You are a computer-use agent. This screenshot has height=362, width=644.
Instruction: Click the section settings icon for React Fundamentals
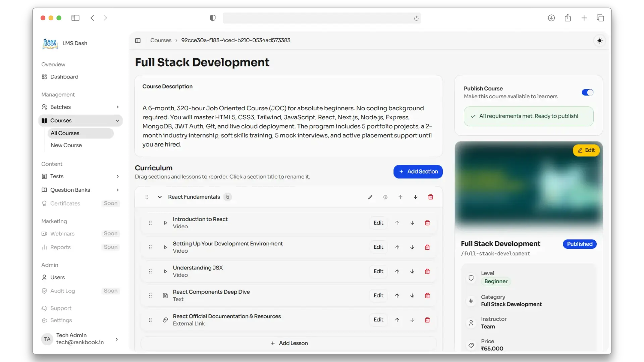pyautogui.click(x=385, y=197)
